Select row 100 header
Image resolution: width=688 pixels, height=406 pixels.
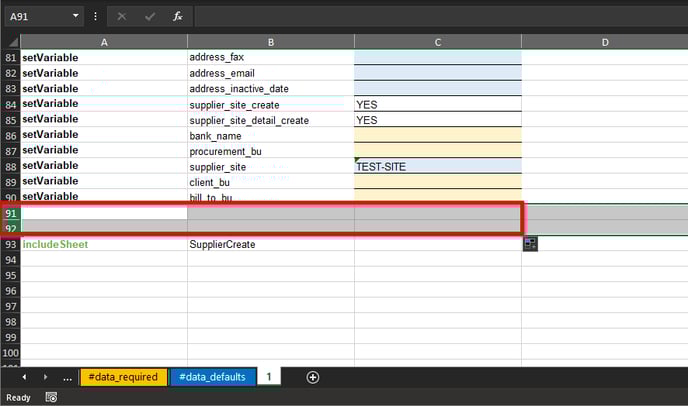pyautogui.click(x=11, y=353)
